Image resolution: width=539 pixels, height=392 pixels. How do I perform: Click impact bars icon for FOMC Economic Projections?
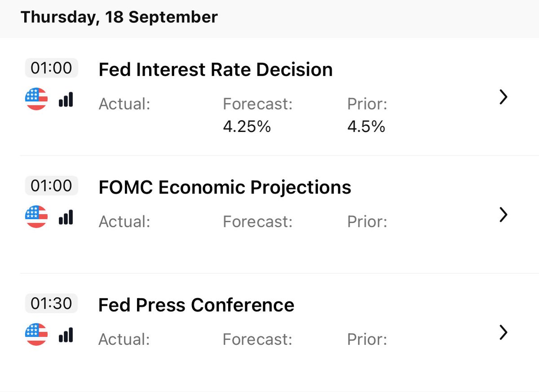66,217
